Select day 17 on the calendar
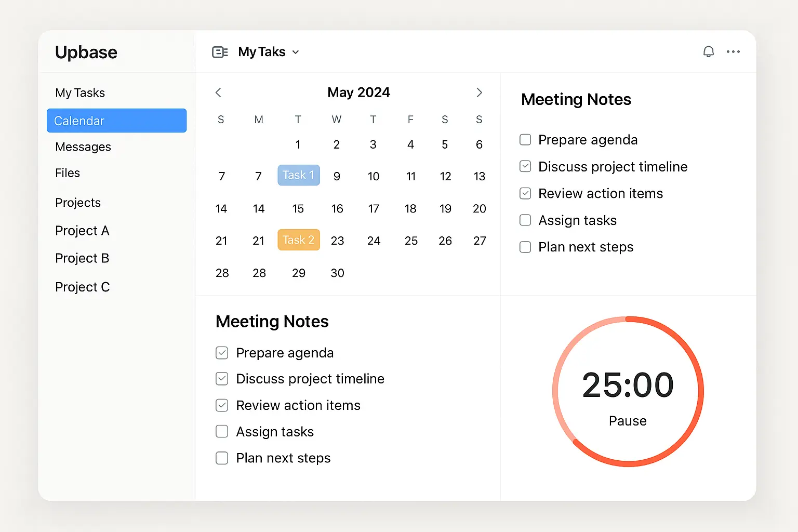The width and height of the screenshot is (798, 532). [374, 209]
